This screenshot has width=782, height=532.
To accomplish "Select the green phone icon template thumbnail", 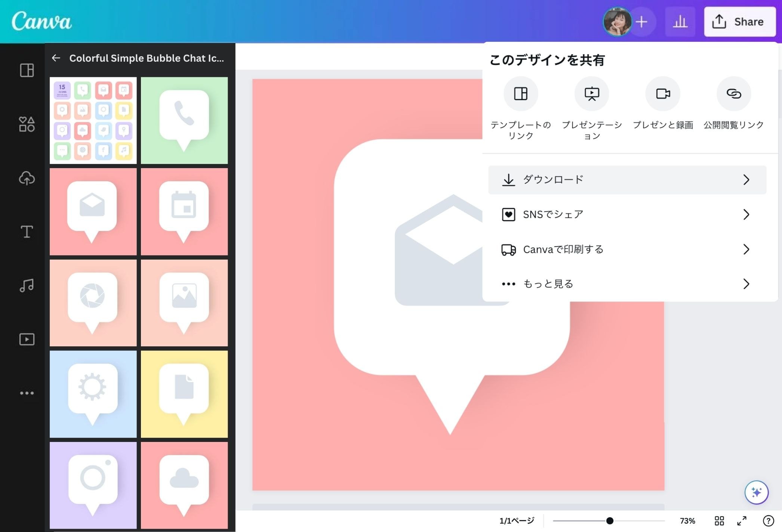I will 184,120.
